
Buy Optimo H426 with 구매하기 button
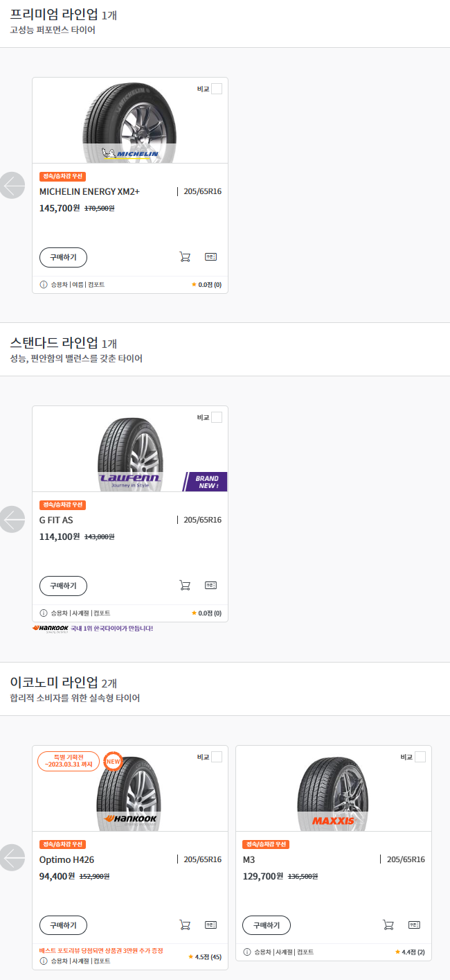pos(63,925)
